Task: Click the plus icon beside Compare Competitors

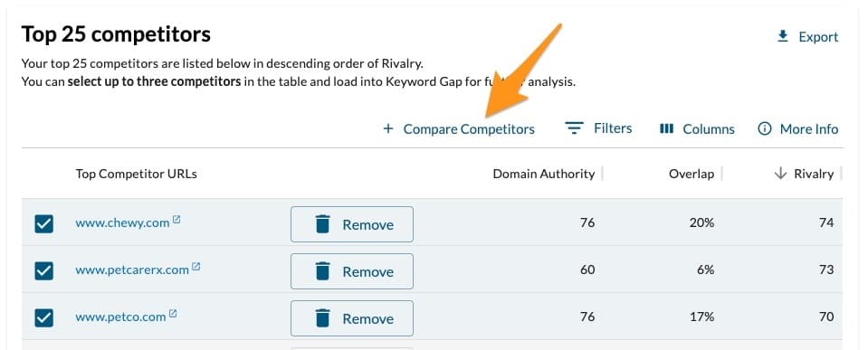Action: [x=388, y=128]
